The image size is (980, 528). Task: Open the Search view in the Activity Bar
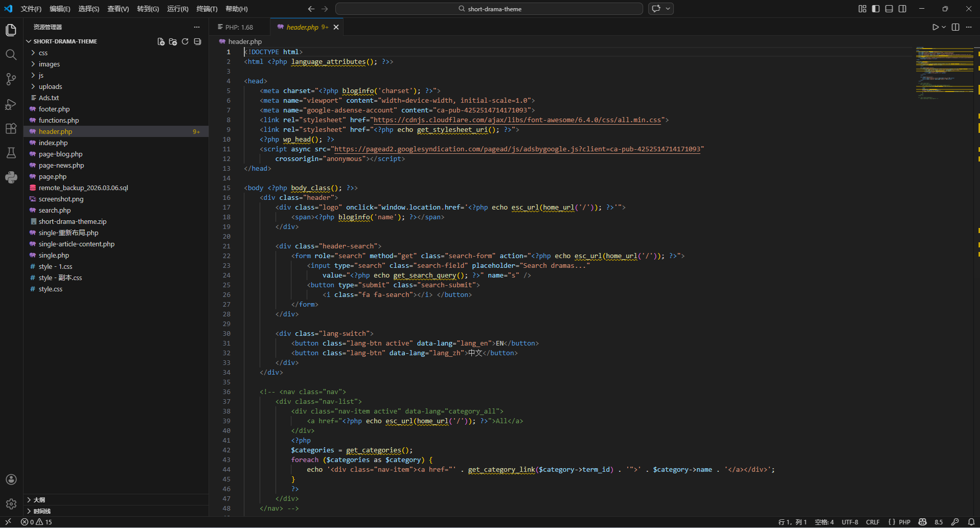point(11,55)
